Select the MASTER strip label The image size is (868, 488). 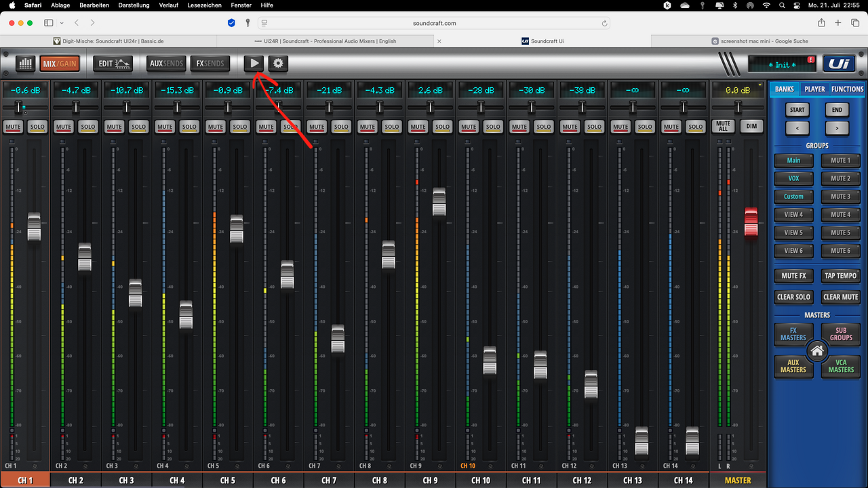(x=738, y=481)
